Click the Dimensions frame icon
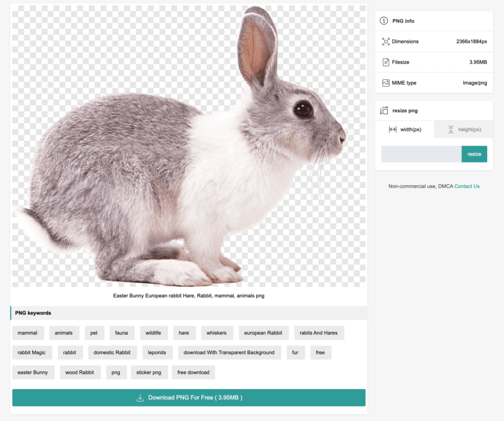Viewport: 504px width, 421px height. click(386, 41)
